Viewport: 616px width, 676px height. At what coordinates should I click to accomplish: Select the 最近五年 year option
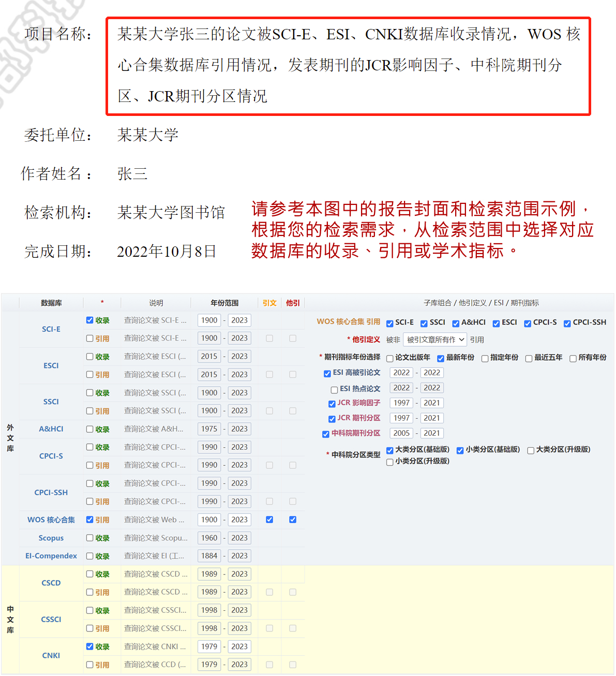529,358
